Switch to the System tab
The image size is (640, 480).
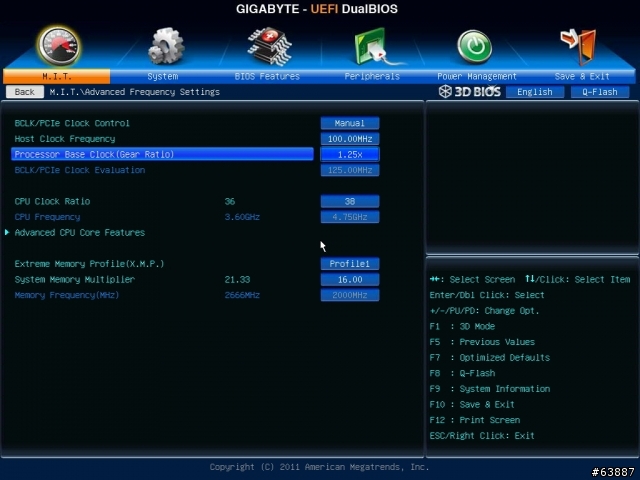(x=162, y=76)
